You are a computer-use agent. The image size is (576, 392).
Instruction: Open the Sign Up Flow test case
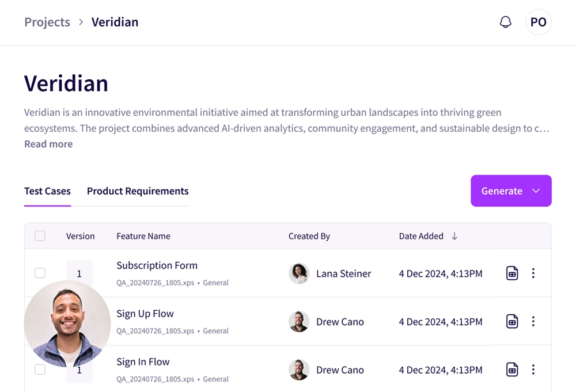tap(145, 314)
